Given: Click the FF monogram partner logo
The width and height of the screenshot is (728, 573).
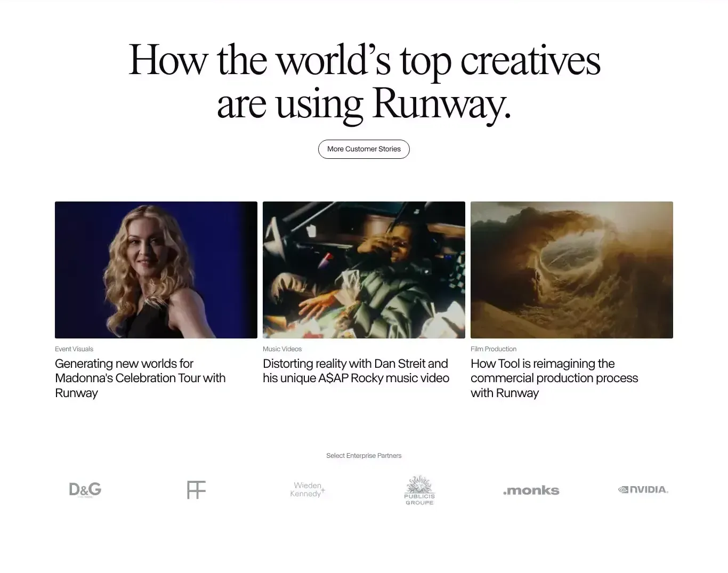Looking at the screenshot, I should pos(196,490).
